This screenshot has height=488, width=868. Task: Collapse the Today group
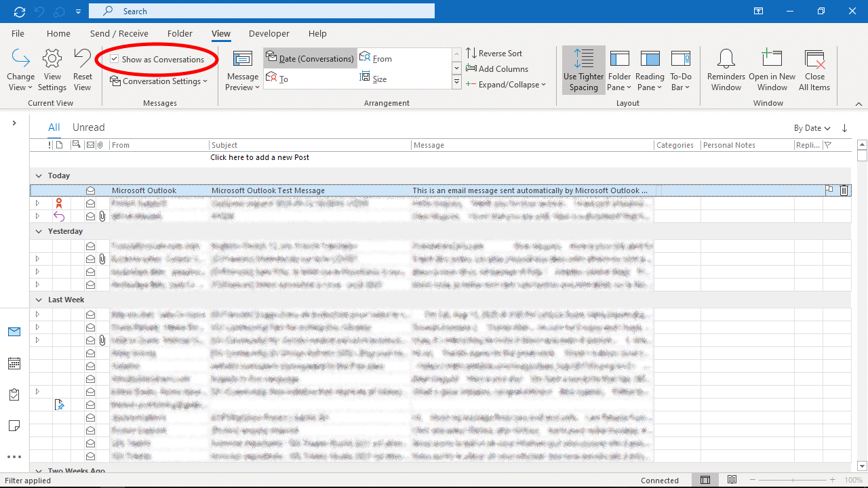[x=39, y=176]
